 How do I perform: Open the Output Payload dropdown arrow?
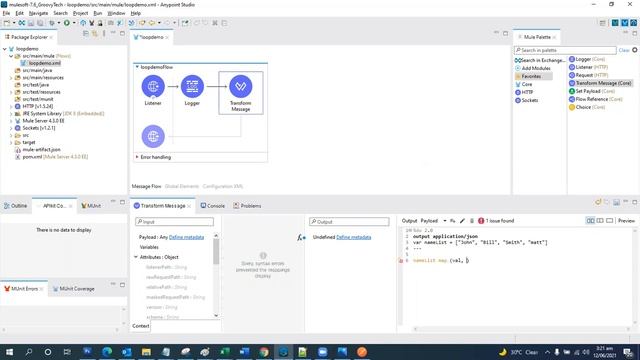pos(445,221)
